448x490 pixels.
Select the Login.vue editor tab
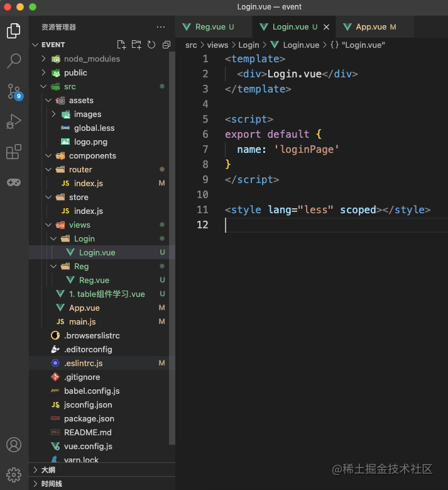coord(294,27)
